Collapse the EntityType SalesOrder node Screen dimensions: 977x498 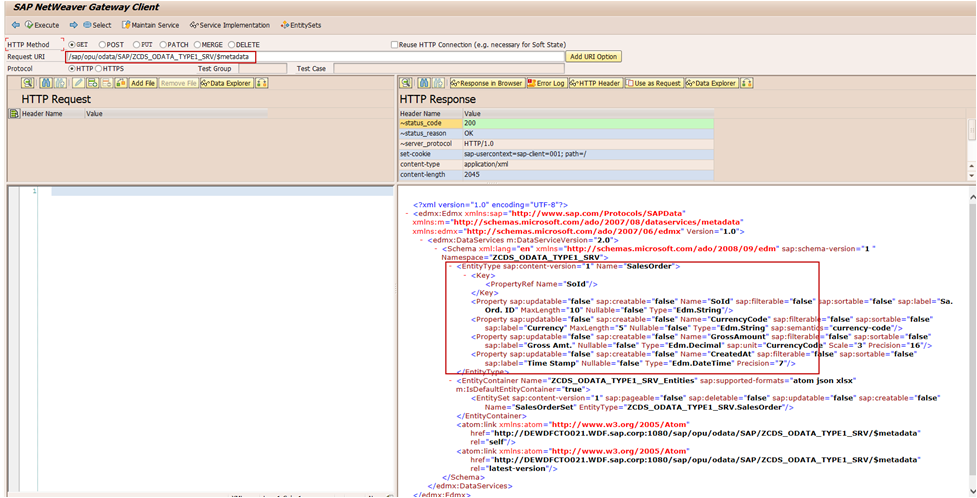coord(450,266)
